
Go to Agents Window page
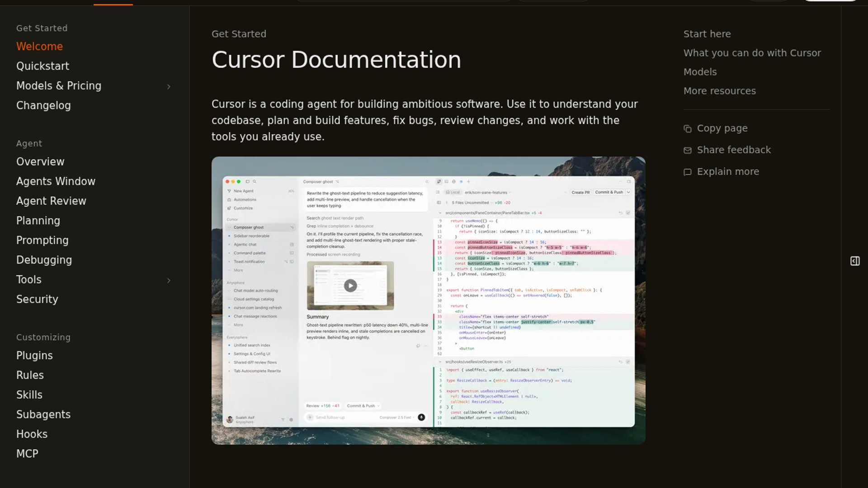click(x=56, y=181)
